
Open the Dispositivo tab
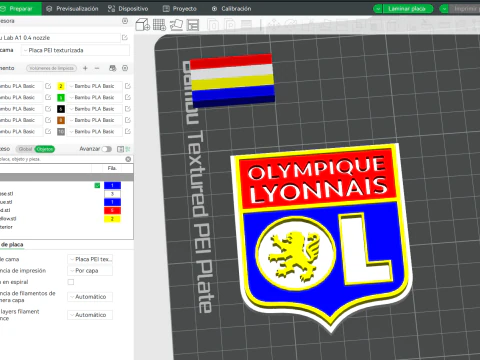128,9
